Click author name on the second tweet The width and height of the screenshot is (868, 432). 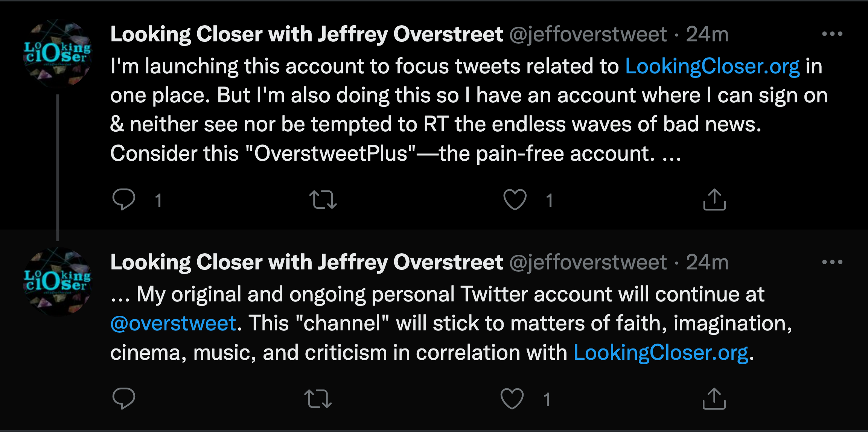coord(307,262)
